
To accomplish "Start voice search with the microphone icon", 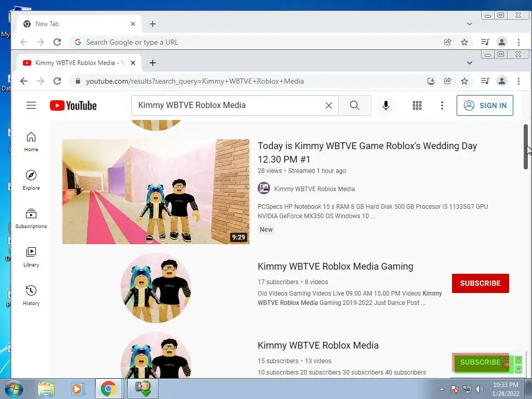I will [386, 105].
